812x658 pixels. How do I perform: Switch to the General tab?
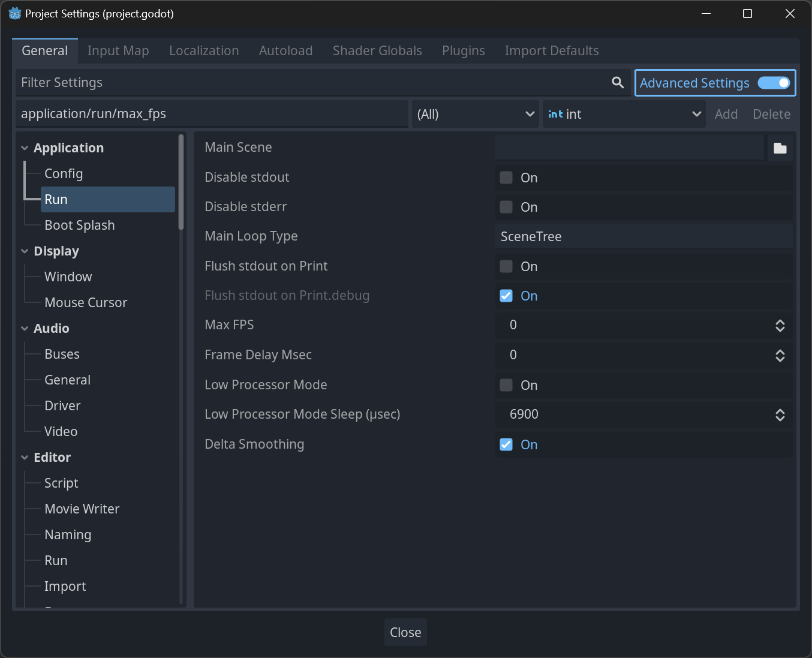[45, 51]
